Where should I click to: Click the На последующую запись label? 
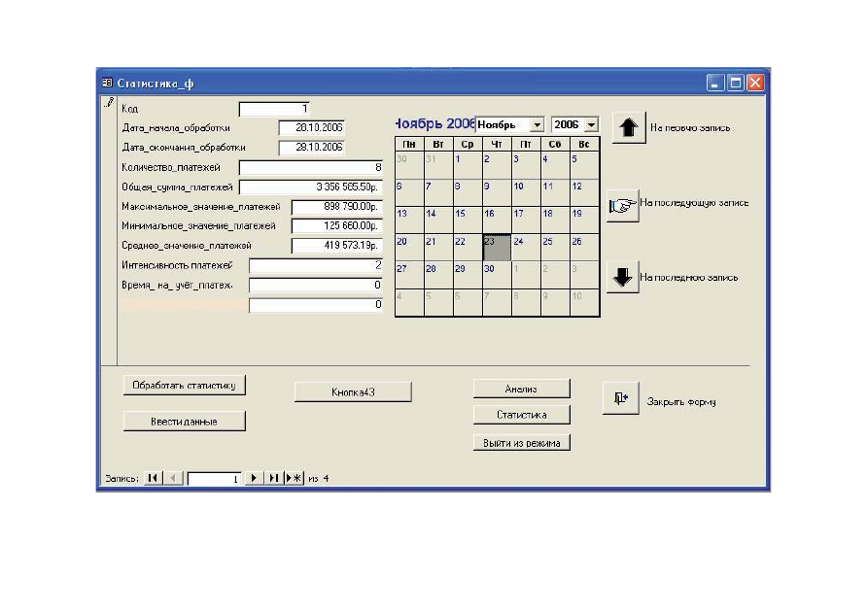click(x=694, y=203)
